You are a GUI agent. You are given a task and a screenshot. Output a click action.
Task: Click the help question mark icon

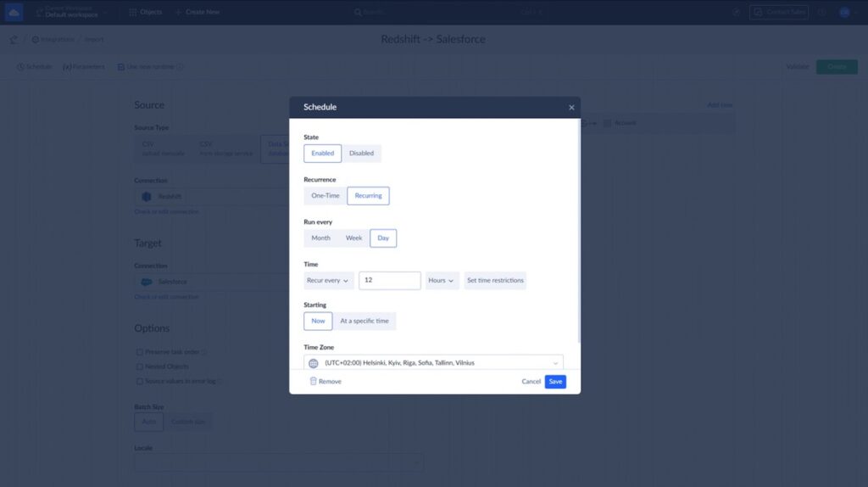822,12
